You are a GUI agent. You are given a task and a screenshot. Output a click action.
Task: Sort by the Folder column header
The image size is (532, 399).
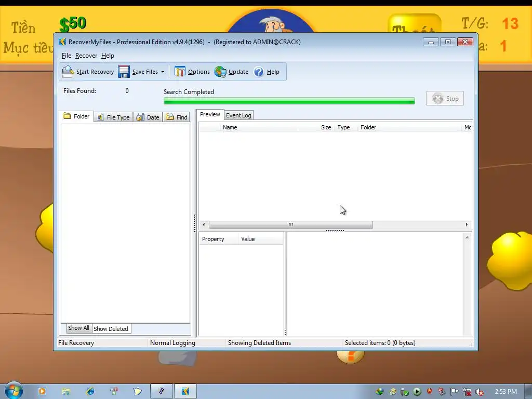tap(409, 127)
